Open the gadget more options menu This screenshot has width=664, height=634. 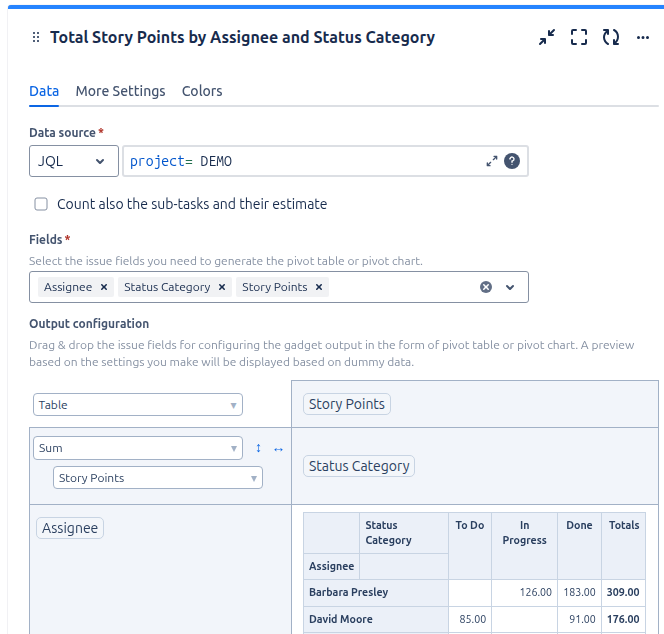pos(642,38)
